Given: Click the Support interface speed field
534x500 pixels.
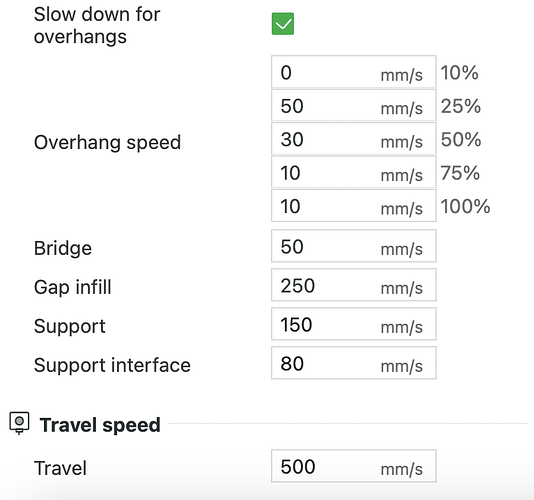Looking at the screenshot, I should click(354, 363).
